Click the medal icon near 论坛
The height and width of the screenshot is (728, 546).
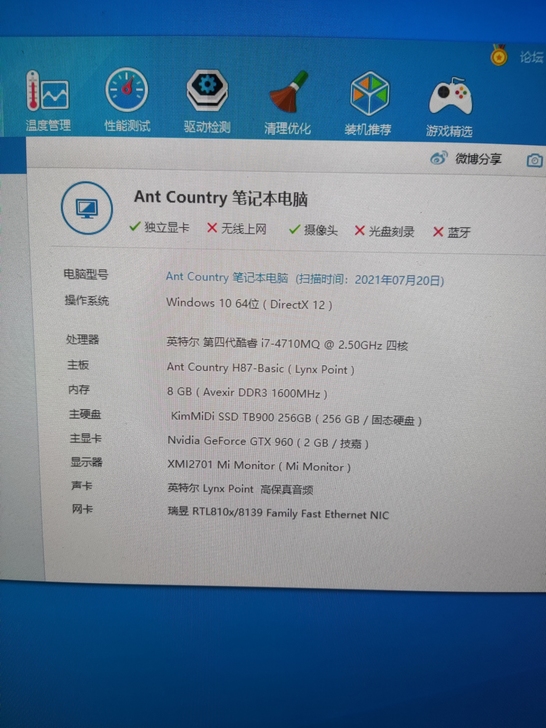[499, 55]
